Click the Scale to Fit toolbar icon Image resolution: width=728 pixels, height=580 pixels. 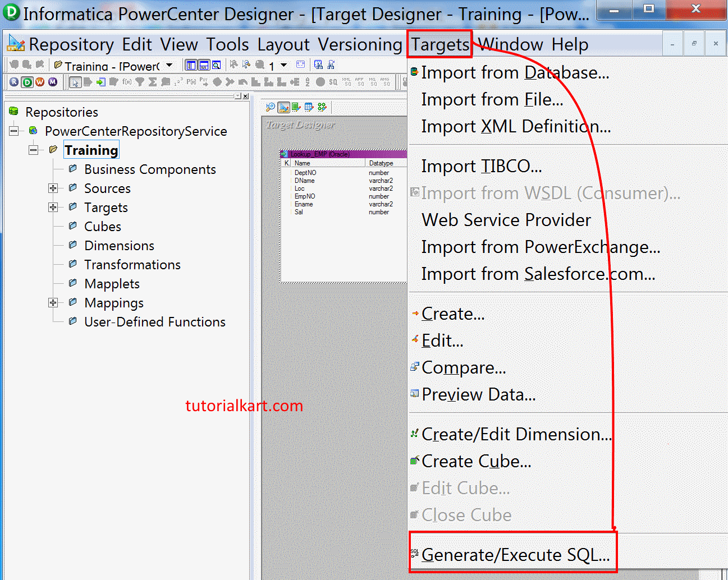click(x=300, y=65)
